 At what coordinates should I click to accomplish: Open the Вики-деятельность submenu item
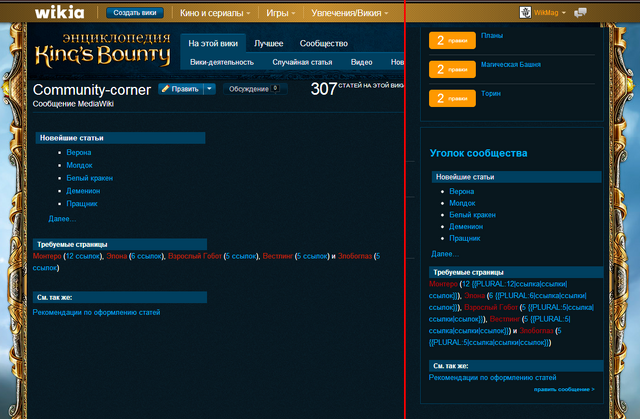(222, 62)
